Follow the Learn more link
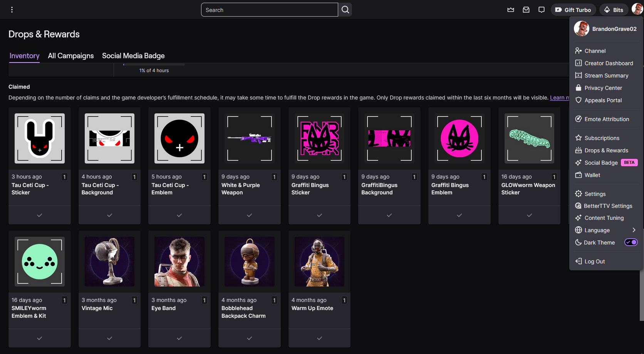The height and width of the screenshot is (354, 644). point(559,98)
